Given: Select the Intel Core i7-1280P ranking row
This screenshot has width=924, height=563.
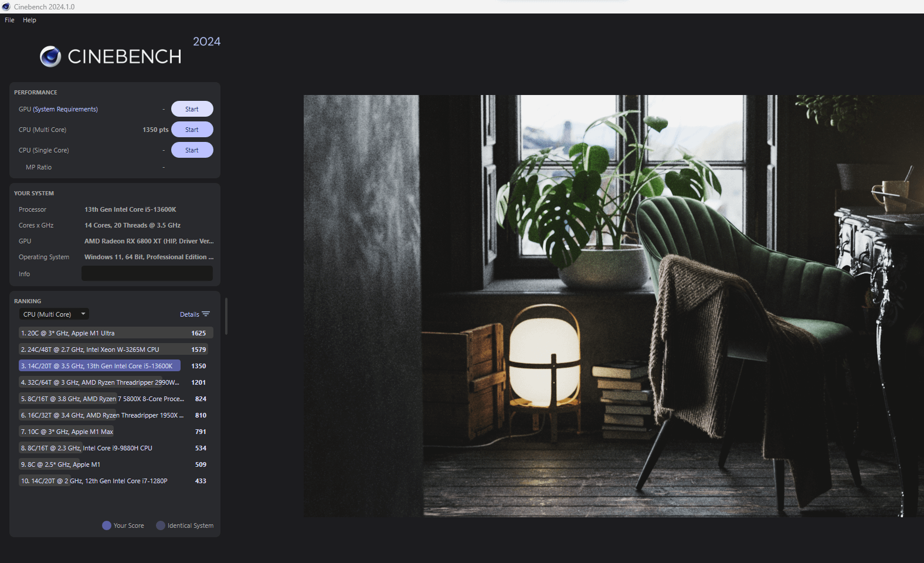Looking at the screenshot, I should pyautogui.click(x=116, y=481).
